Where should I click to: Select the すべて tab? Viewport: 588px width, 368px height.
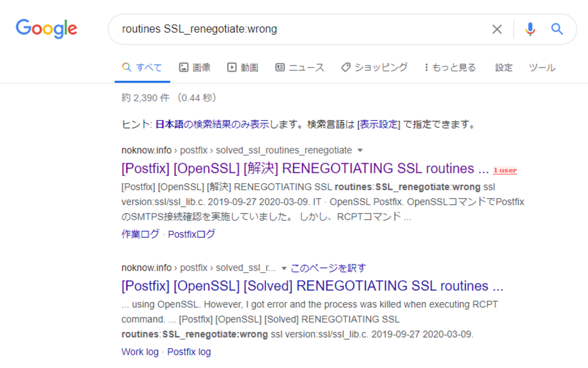pos(142,67)
